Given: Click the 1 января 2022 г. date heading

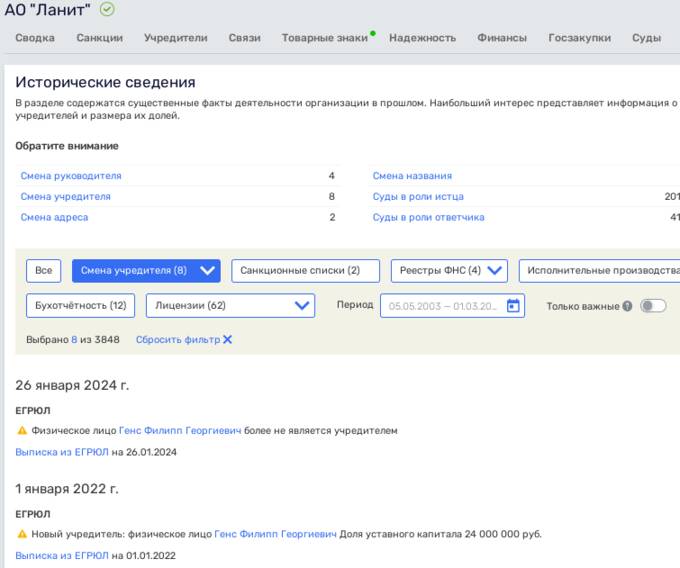Looking at the screenshot, I should point(67,489).
